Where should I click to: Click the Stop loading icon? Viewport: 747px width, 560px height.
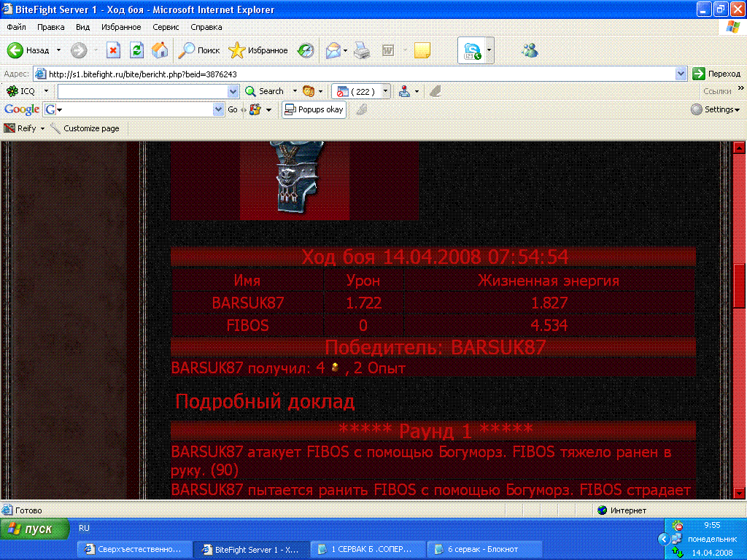coord(113,50)
